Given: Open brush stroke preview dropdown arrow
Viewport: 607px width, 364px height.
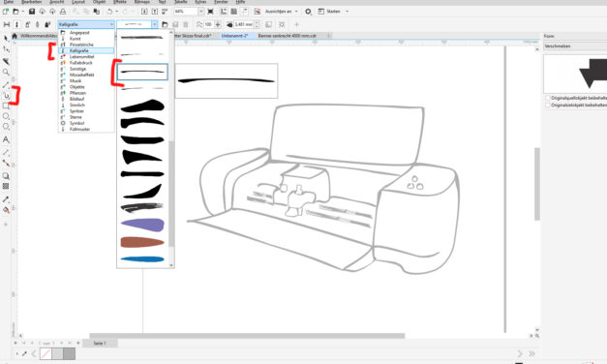Looking at the screenshot, I should (155, 24).
